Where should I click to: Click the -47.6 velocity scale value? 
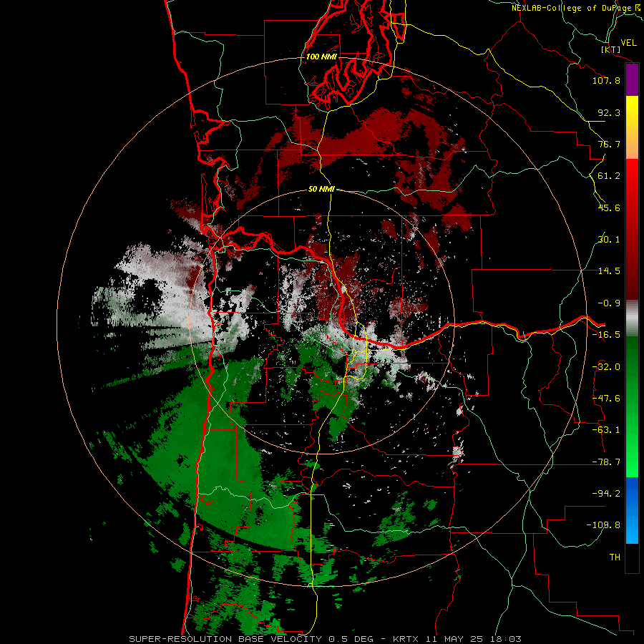coord(606,399)
